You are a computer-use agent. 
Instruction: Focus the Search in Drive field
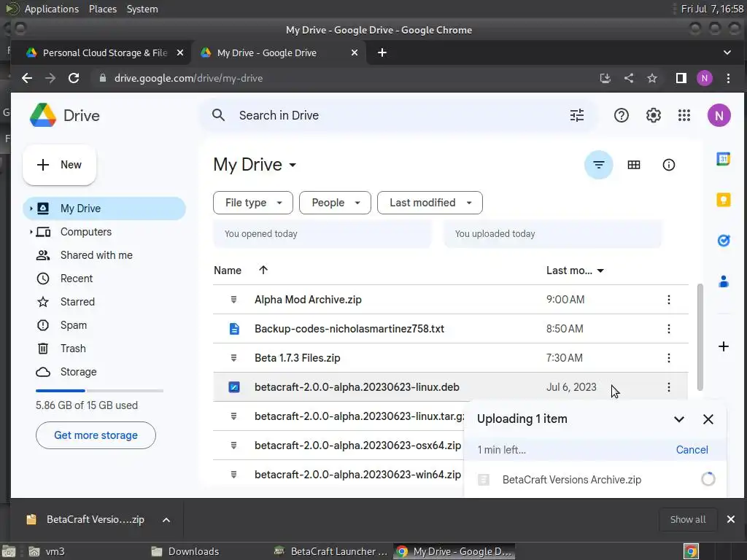pyautogui.click(x=398, y=115)
